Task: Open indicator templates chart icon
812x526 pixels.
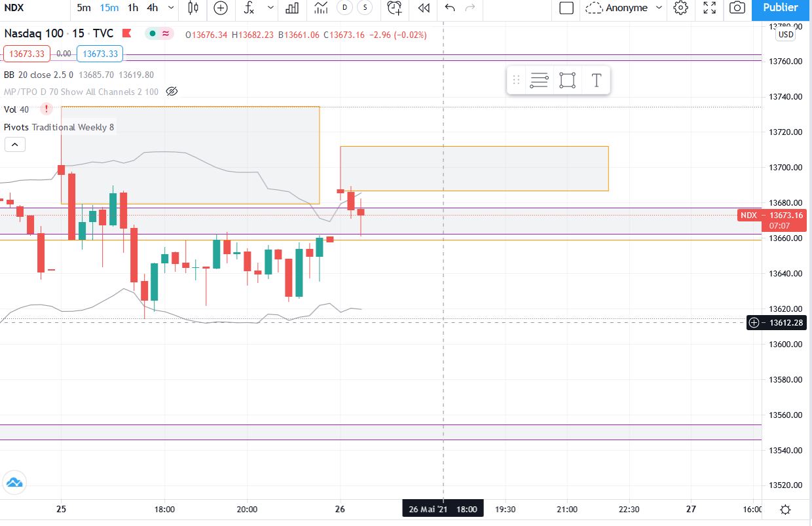Action: point(321,8)
